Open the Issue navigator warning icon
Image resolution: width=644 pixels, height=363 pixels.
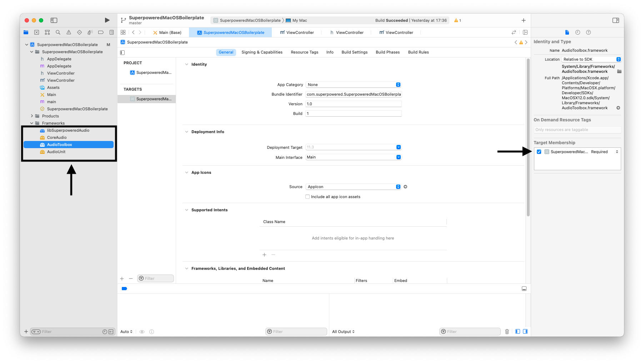pyautogui.click(x=69, y=32)
